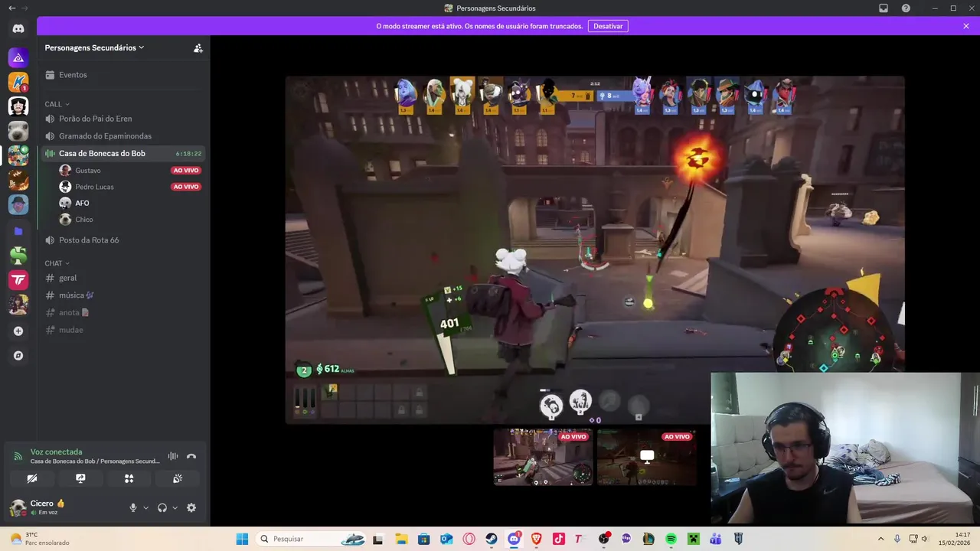Click the main game stream view
This screenshot has width=980, height=551.
pos(595,249)
